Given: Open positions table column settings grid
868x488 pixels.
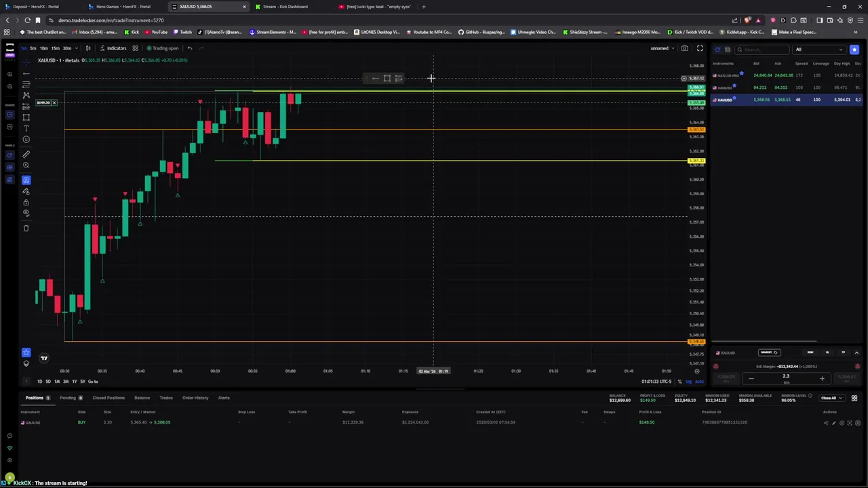Looking at the screenshot, I should click(x=854, y=398).
